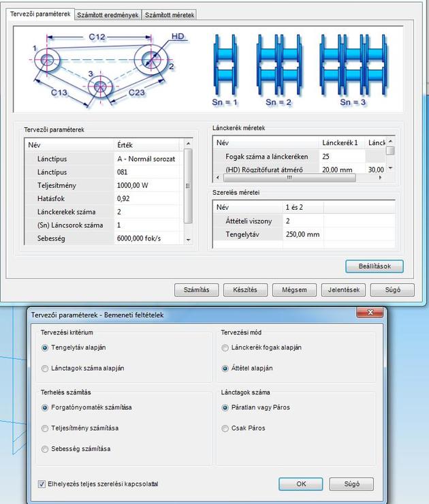429x504 pixels.
Task: Click the Tengelytáv value 250,00 mm field
Action: click(x=303, y=234)
